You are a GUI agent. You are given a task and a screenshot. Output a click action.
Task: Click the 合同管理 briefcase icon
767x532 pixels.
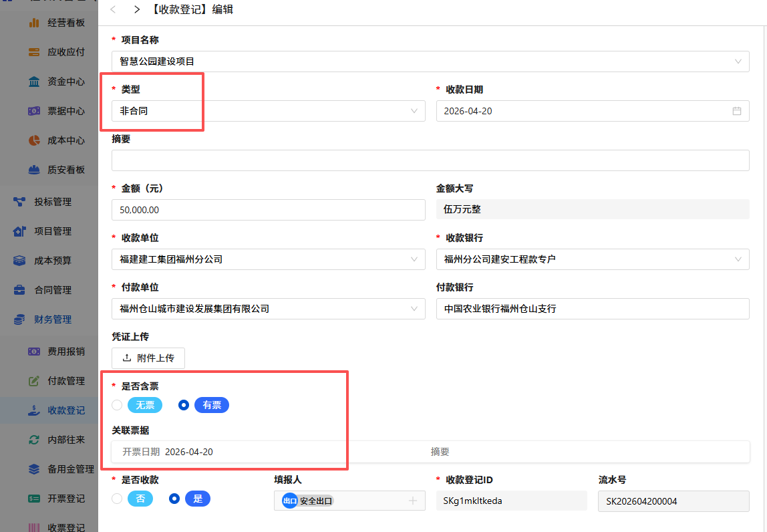19,290
